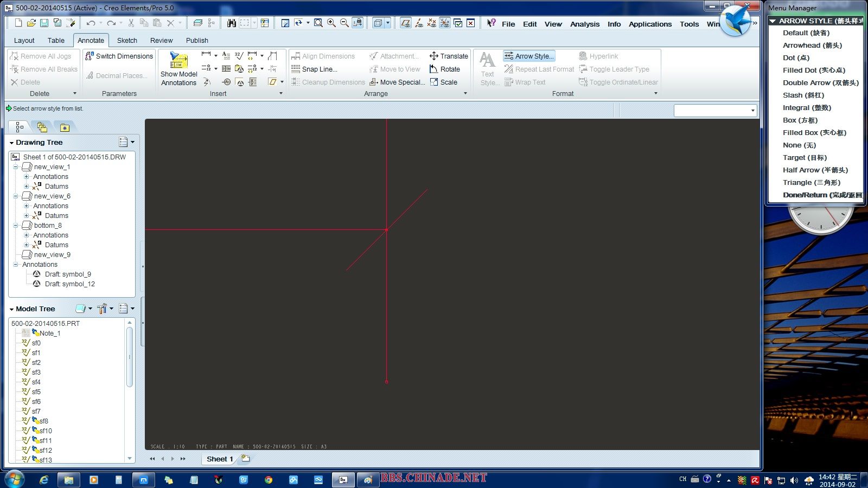The width and height of the screenshot is (868, 488).
Task: Click the binoculars Find icon
Action: pos(232,23)
